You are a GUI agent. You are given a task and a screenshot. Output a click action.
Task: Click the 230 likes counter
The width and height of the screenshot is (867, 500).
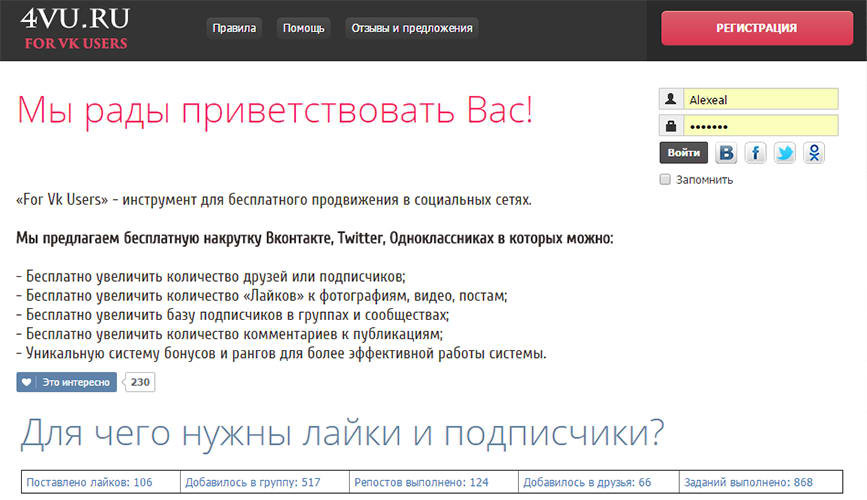click(140, 382)
